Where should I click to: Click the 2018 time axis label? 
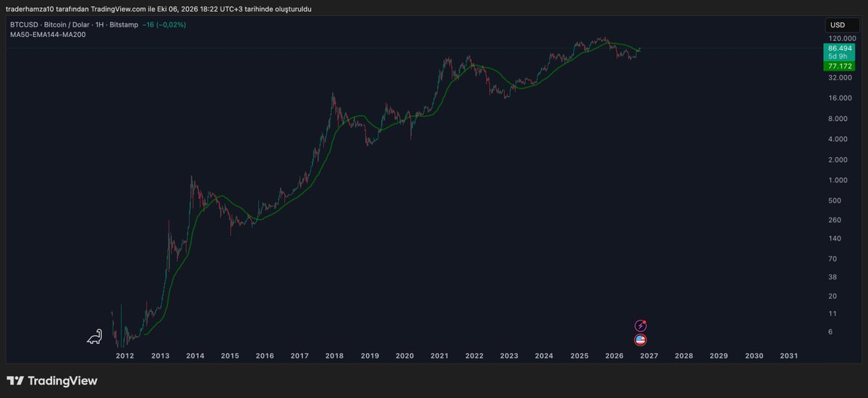coord(334,356)
